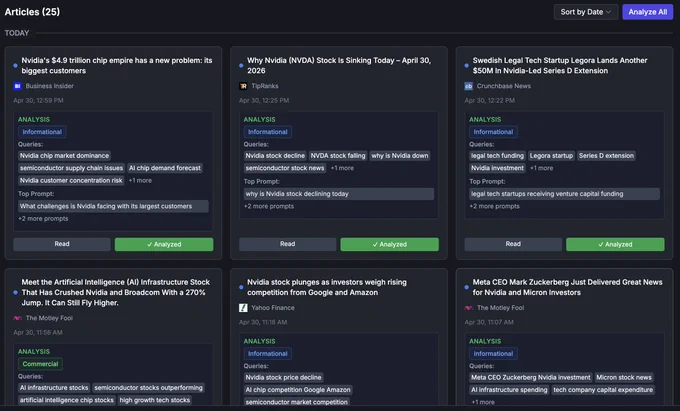Click Commercial tag on AI Infrastructure card

[40, 364]
